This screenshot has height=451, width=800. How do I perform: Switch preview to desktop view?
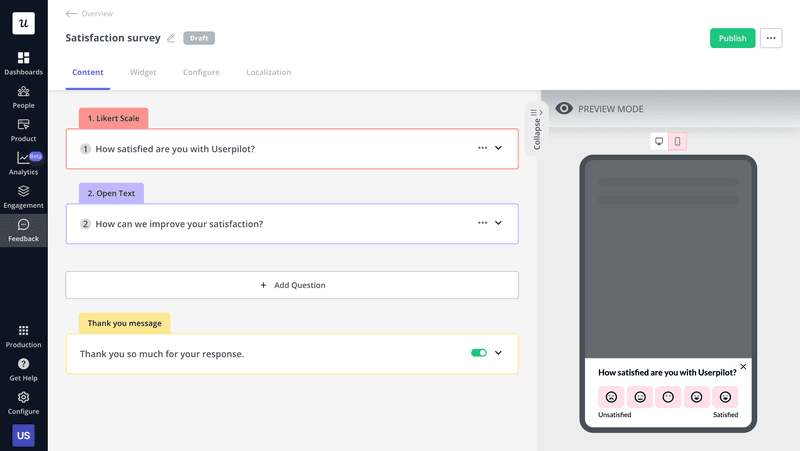659,141
